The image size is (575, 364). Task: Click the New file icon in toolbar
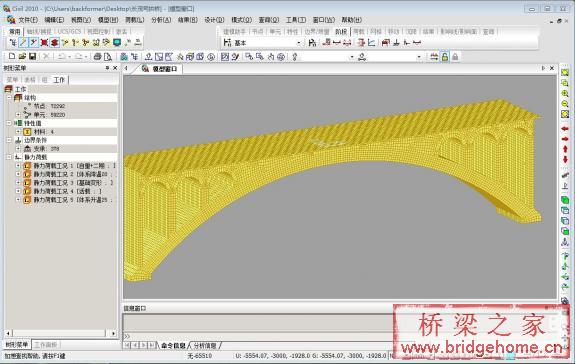(x=12, y=56)
